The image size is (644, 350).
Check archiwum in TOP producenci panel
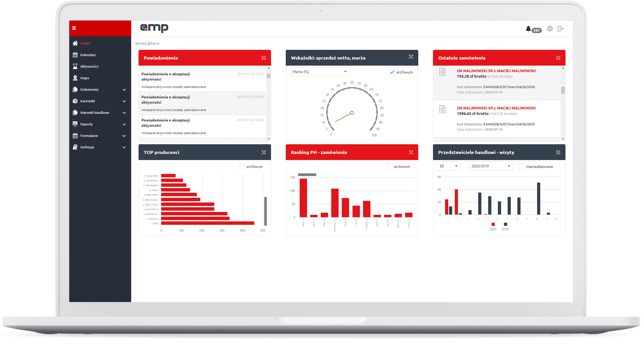tap(242, 167)
